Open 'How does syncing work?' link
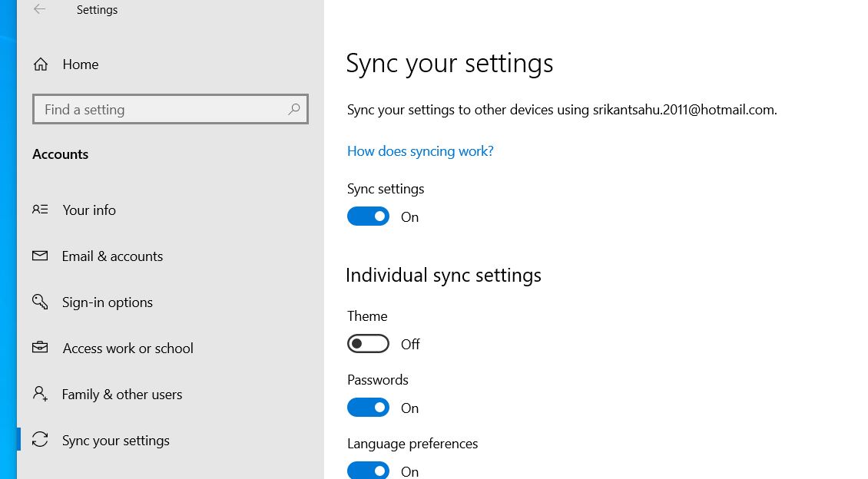 point(420,151)
